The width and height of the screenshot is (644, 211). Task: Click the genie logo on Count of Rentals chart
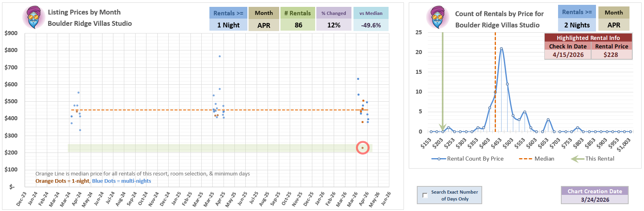438,18
